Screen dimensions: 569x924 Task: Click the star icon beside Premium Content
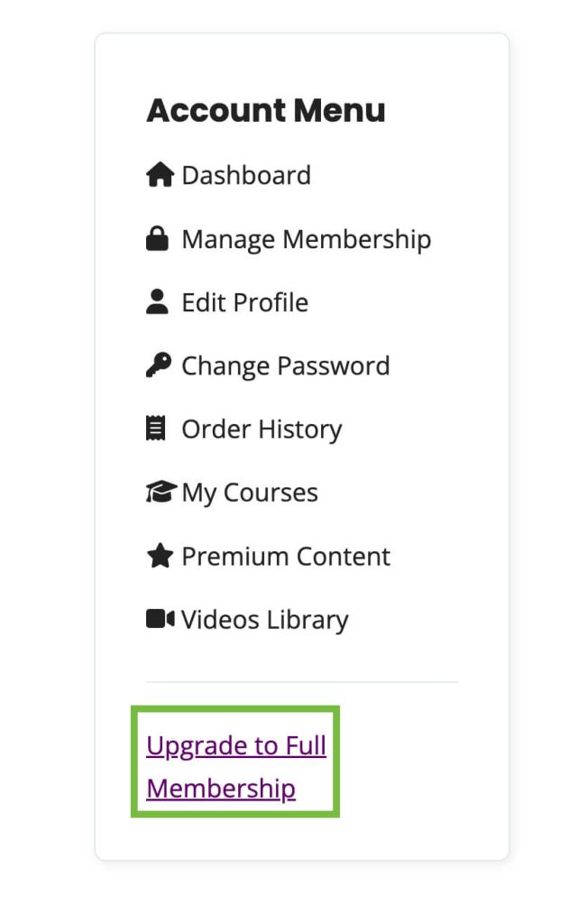pos(160,556)
